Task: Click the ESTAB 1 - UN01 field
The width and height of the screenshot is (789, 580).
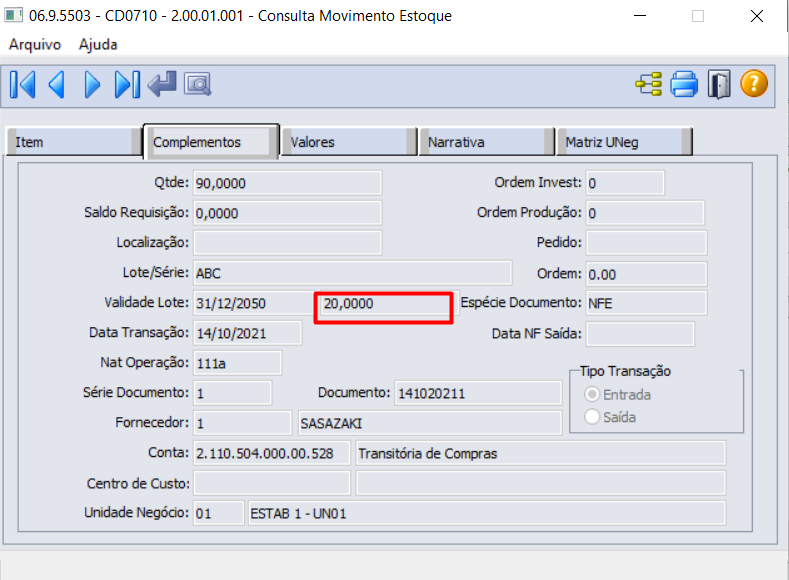Action: click(487, 513)
